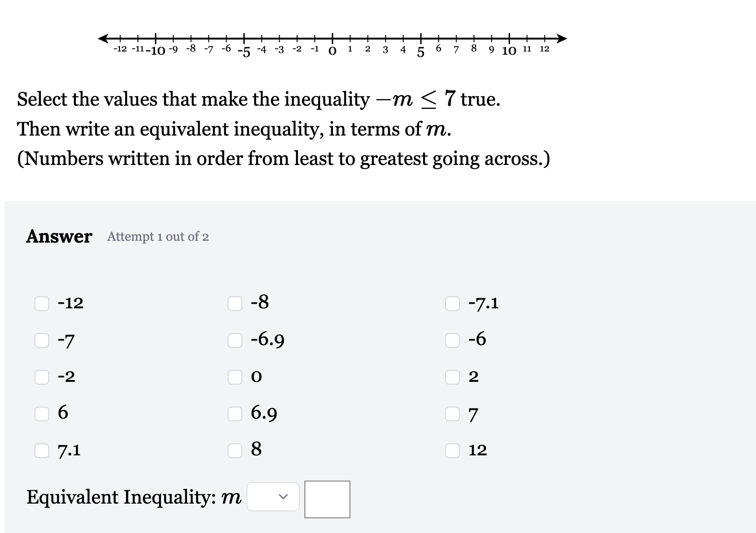
Task: Check the checkbox for -12
Action: (x=42, y=303)
